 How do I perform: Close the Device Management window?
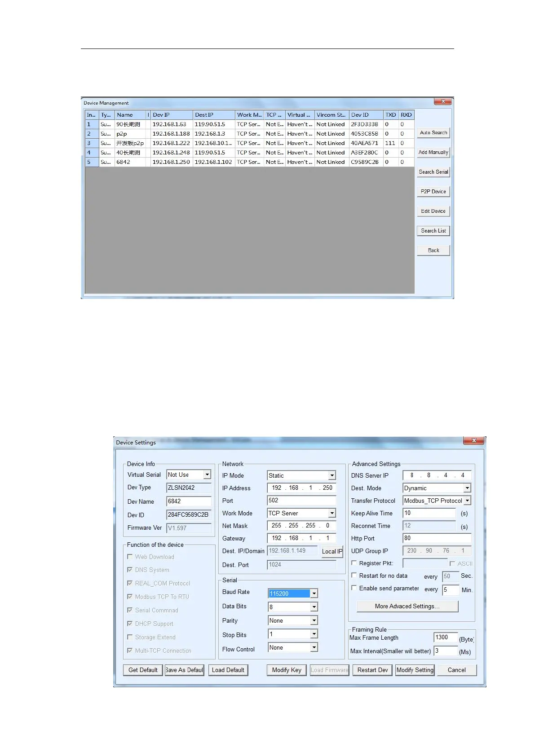(443, 101)
